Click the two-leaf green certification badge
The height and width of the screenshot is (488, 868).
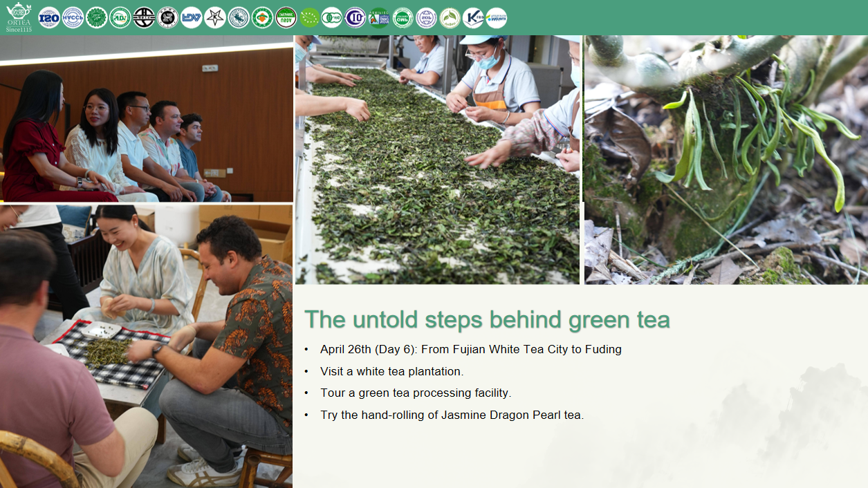450,17
